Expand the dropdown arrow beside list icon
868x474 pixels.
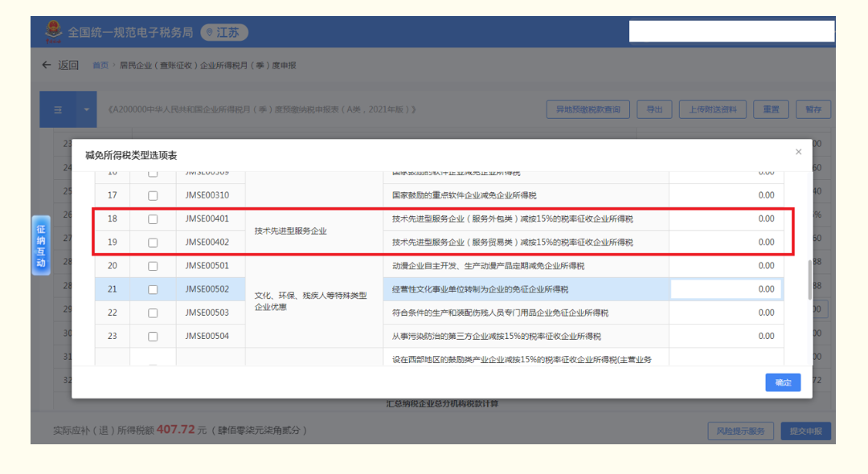(86, 109)
